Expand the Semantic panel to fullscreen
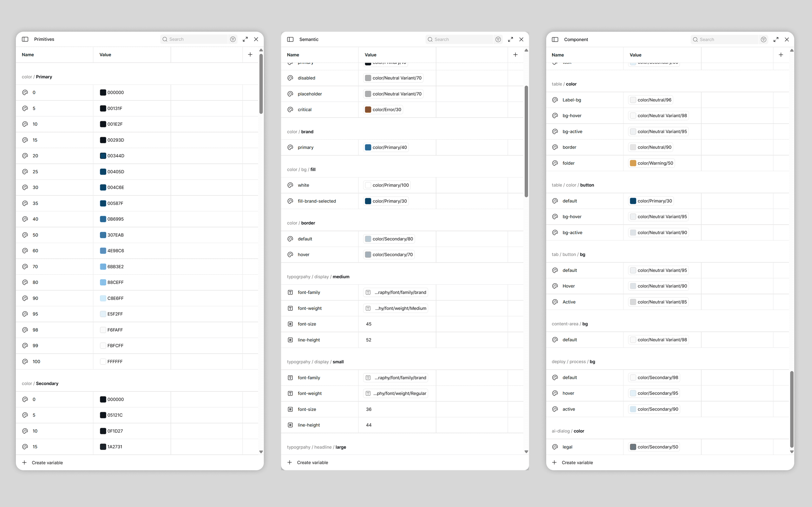Viewport: 812px width, 507px height. pos(510,40)
